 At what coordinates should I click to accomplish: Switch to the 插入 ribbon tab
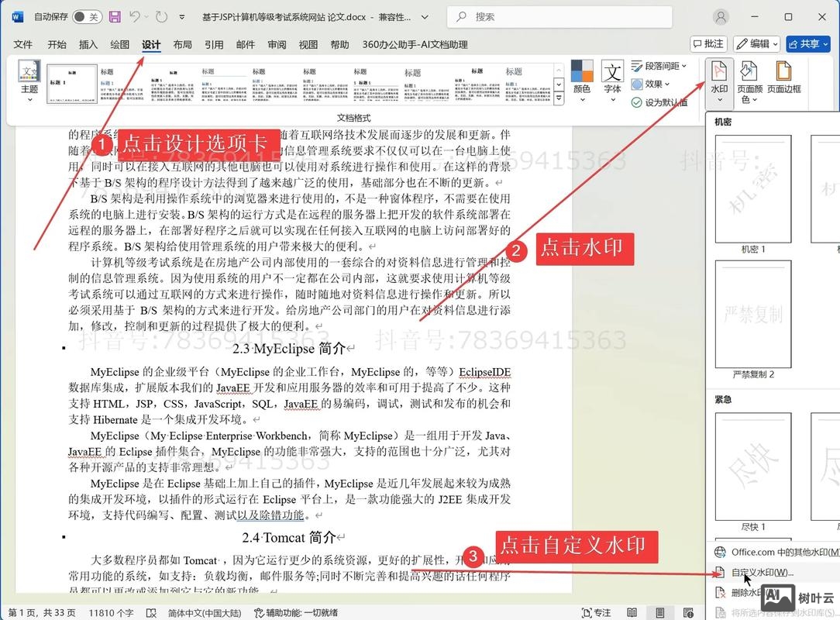87,44
